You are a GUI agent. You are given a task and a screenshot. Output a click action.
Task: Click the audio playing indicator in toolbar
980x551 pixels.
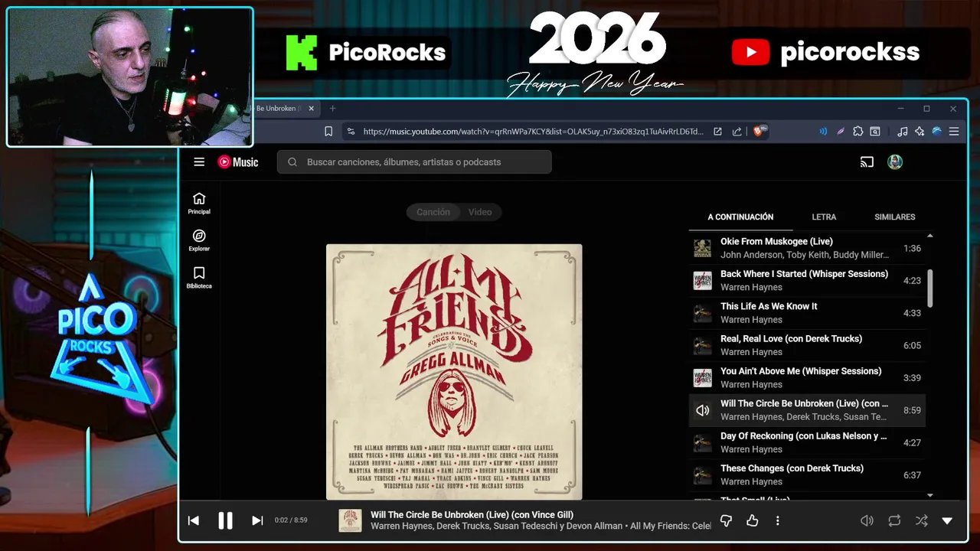coord(823,132)
